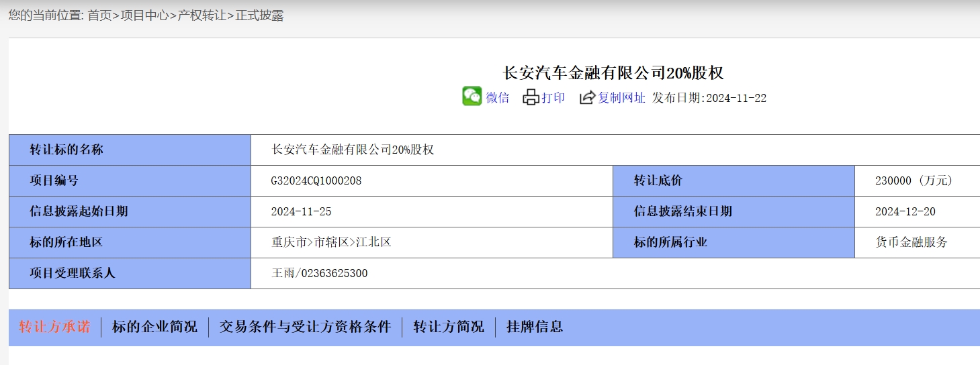The width and height of the screenshot is (980, 365).
Task: Click the 信息披露结束日期 label cell
Action: (x=733, y=211)
